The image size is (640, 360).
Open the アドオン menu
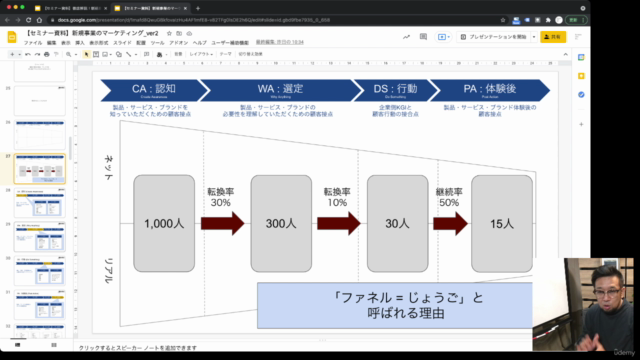(178, 43)
